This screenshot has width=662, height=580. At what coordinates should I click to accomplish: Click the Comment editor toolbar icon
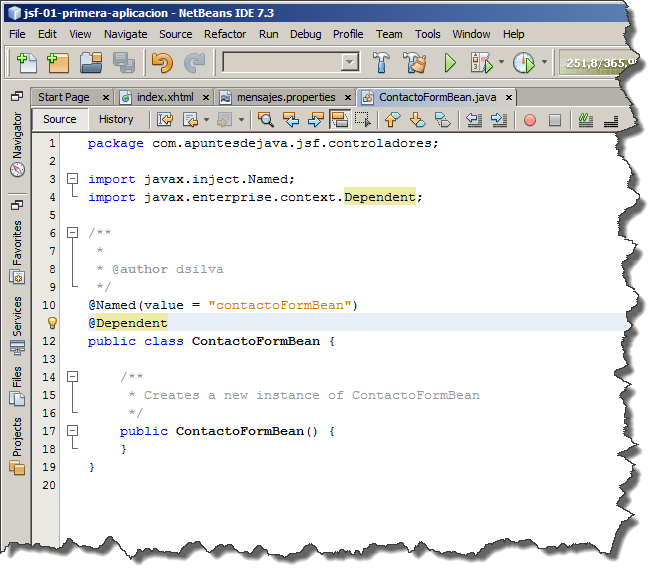[586, 120]
